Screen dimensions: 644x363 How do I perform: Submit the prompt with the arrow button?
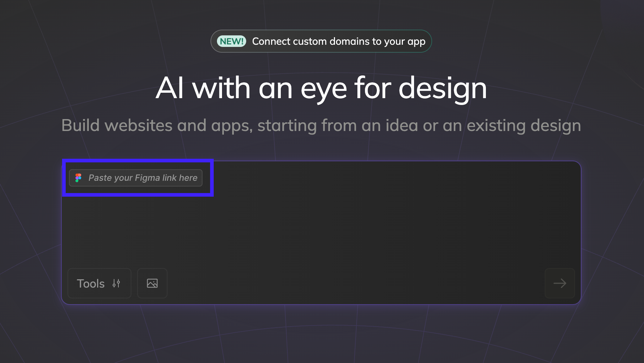(560, 283)
